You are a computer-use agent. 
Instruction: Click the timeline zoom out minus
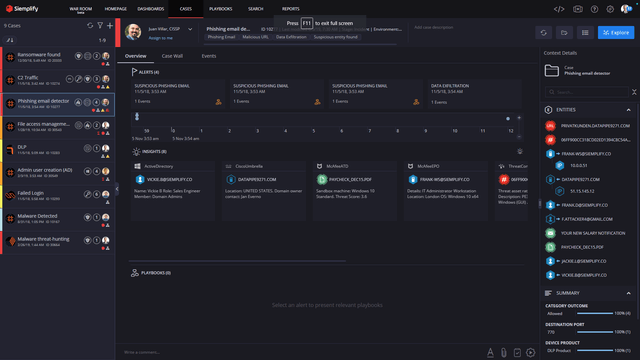(519, 137)
